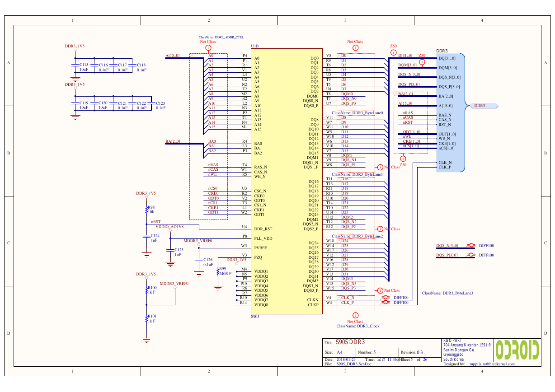The image size is (555, 392).
Task: Click the CLKP pin name on U1B
Action: pyautogui.click(x=313, y=305)
